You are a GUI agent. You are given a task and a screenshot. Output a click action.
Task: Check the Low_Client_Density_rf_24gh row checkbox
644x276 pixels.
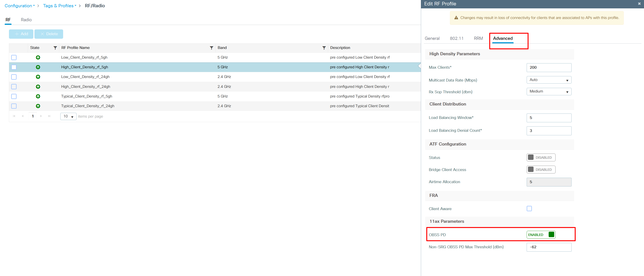point(14,77)
